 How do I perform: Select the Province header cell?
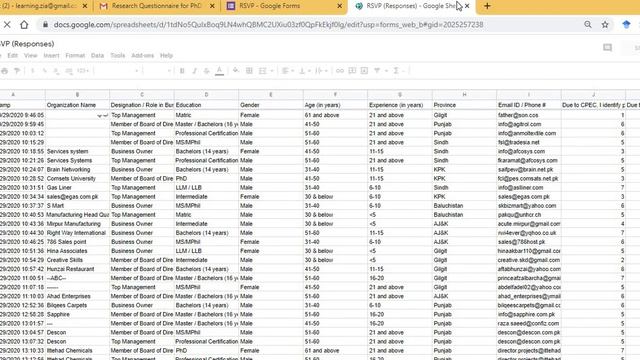pyautogui.click(x=464, y=105)
